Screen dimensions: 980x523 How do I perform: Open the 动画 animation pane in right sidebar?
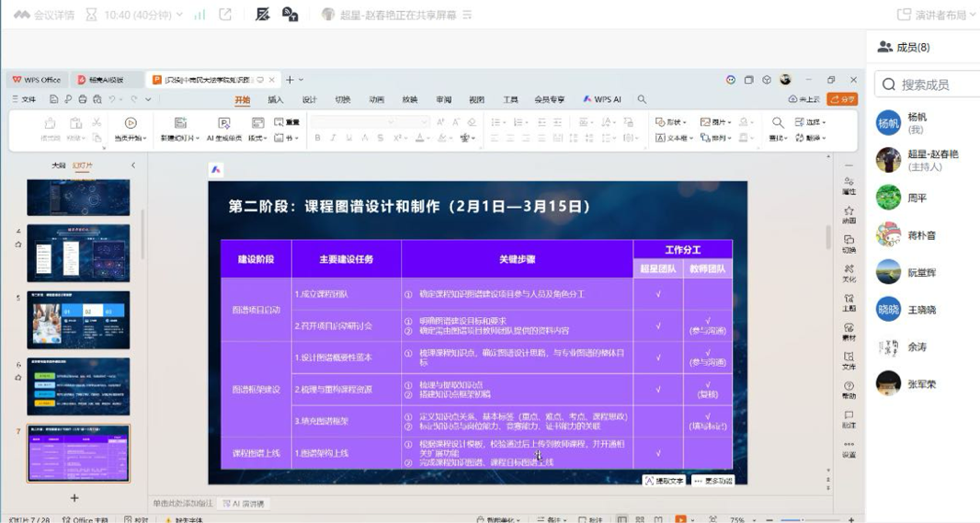tap(849, 214)
